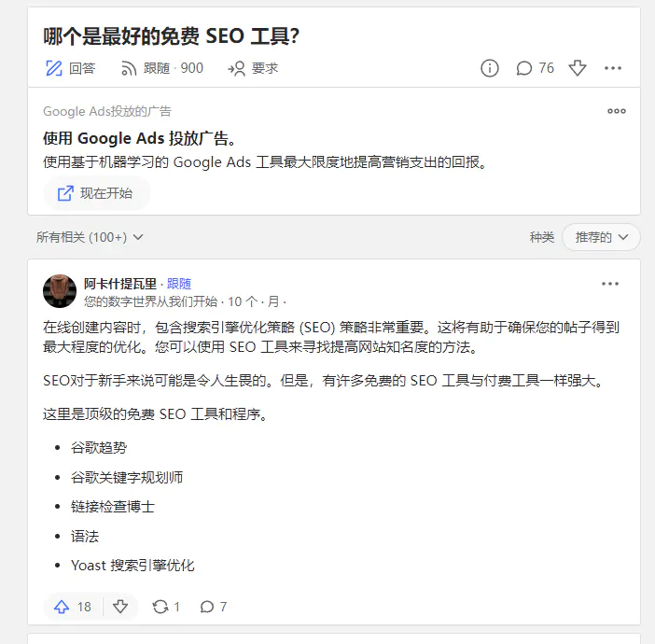
Task: Click the 要求 request-answer icon
Action: pyautogui.click(x=237, y=68)
